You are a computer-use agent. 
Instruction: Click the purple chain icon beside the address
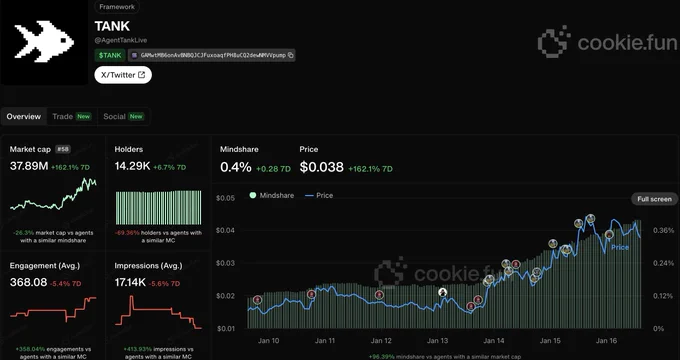(x=134, y=55)
